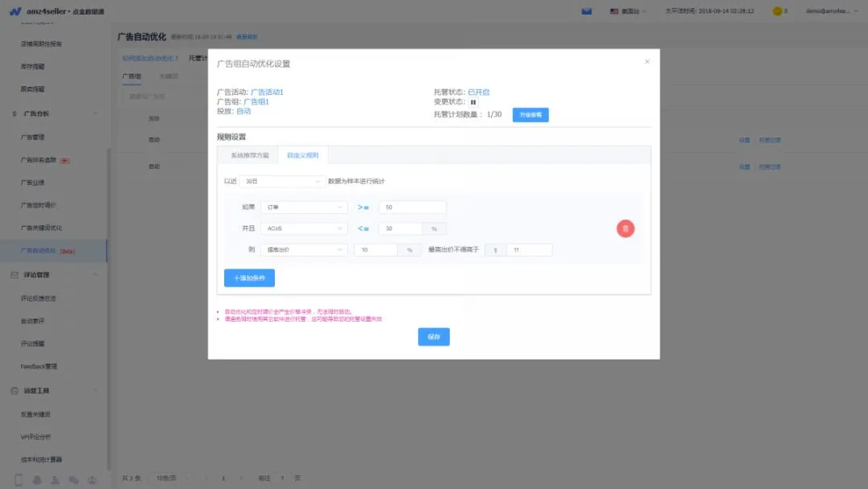Open VP评论分析 in sidebar
This screenshot has height=489, width=868.
pos(35,437)
